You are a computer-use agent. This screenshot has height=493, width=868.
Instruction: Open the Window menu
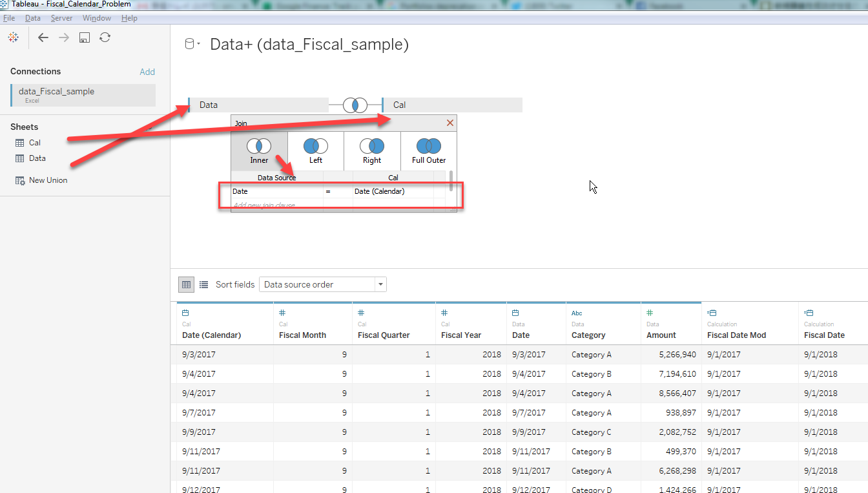pos(96,17)
